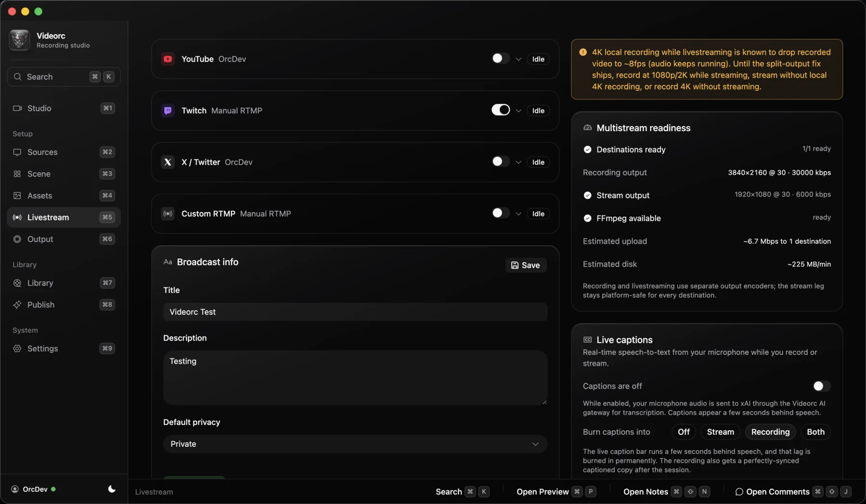Go to Assets in the sidebar
The width and height of the screenshot is (866, 504).
(x=64, y=196)
